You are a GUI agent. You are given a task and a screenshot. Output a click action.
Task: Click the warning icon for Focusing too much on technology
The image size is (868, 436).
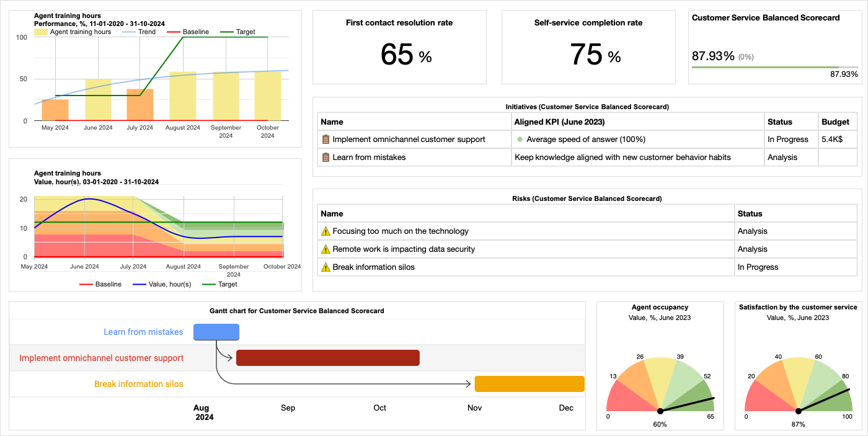tap(324, 231)
